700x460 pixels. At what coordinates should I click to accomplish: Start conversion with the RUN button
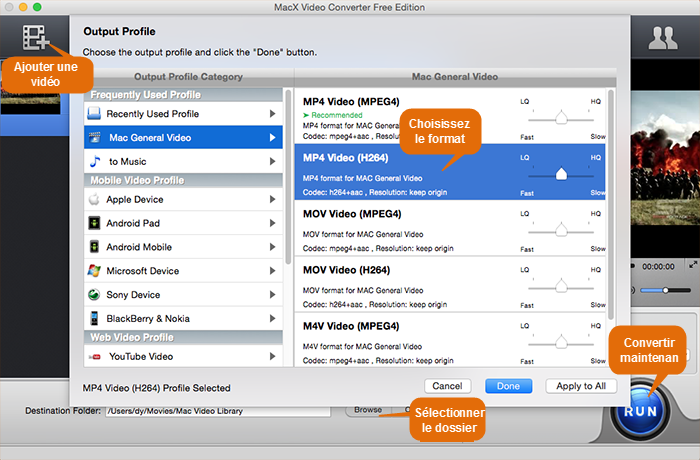point(640,411)
